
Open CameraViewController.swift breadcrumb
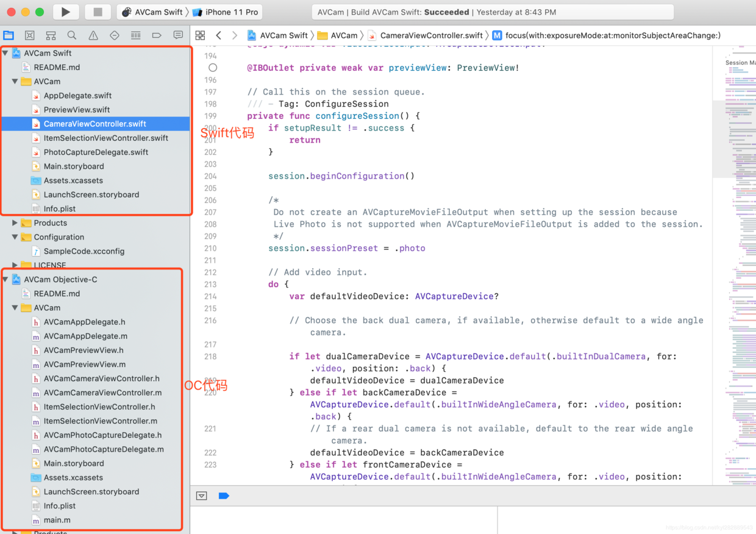pyautogui.click(x=426, y=35)
